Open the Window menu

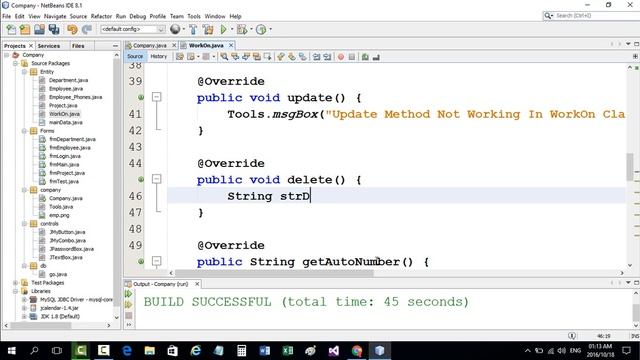pyautogui.click(x=215, y=16)
